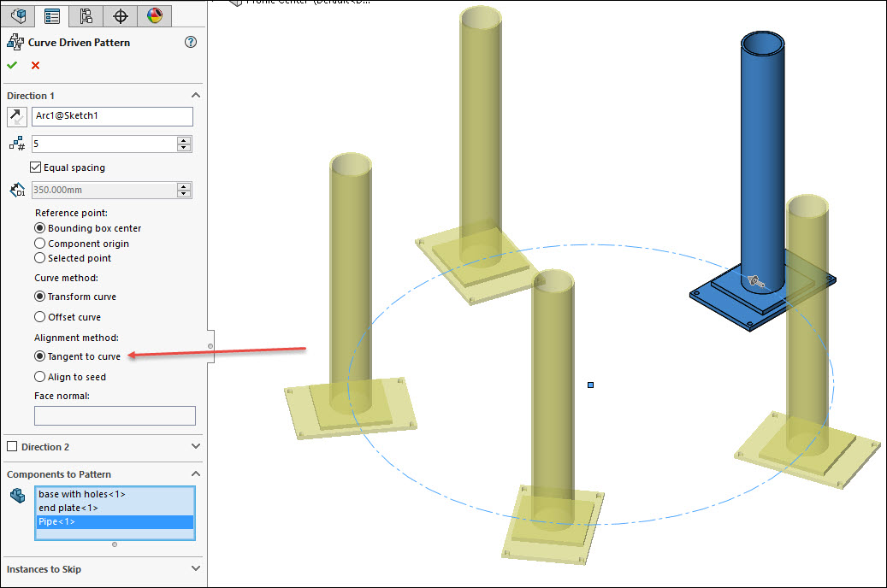The image size is (887, 588).
Task: Select the Selected point radio option
Action: tap(39, 258)
